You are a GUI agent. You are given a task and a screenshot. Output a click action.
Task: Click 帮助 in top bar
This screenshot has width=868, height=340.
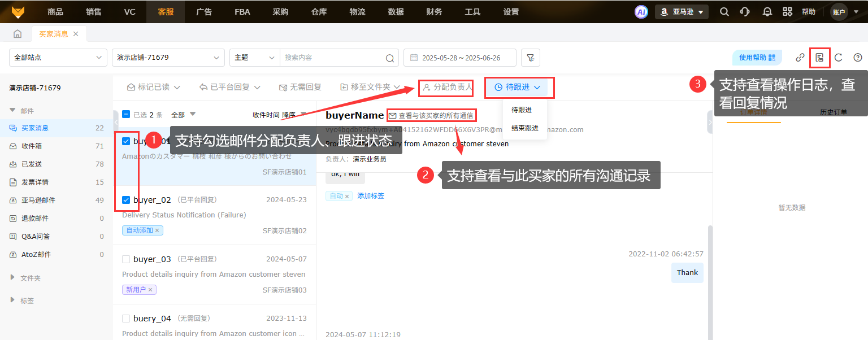809,12
